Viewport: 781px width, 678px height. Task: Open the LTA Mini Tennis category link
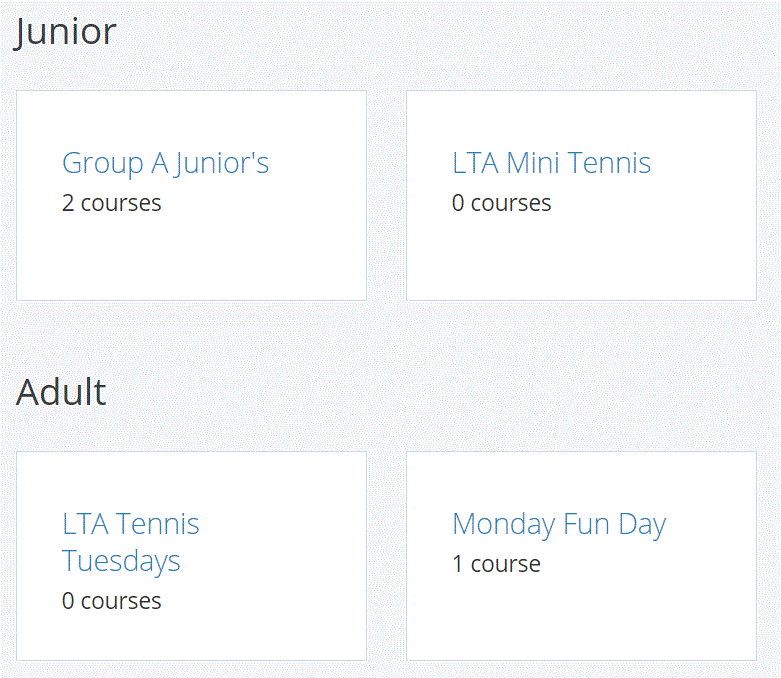pos(551,163)
